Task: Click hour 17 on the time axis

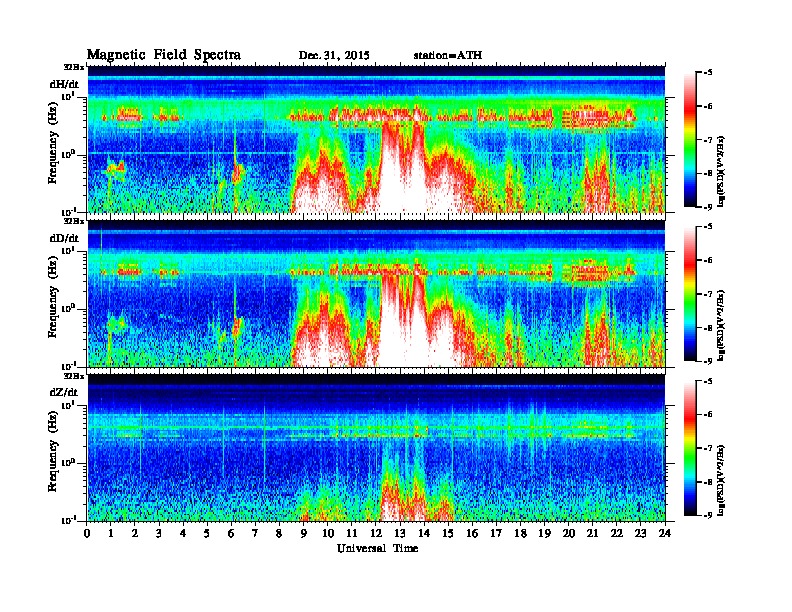Action: [x=496, y=533]
